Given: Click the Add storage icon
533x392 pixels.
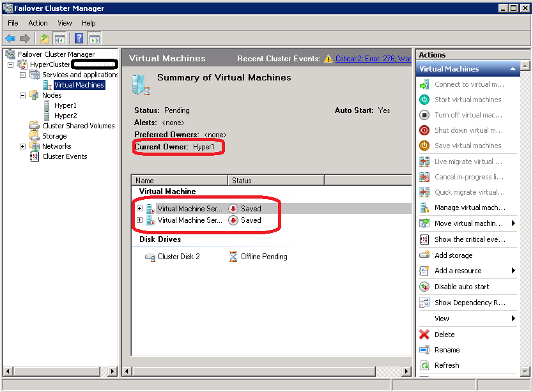Looking at the screenshot, I should click(424, 255).
